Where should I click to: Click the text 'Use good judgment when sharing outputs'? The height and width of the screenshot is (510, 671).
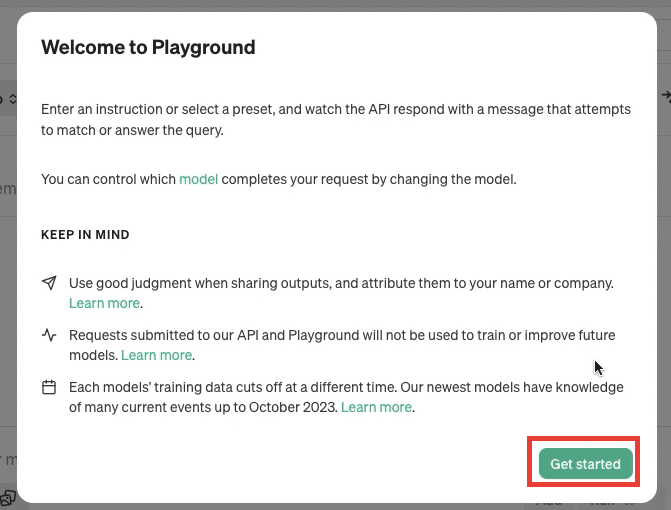coord(200,283)
